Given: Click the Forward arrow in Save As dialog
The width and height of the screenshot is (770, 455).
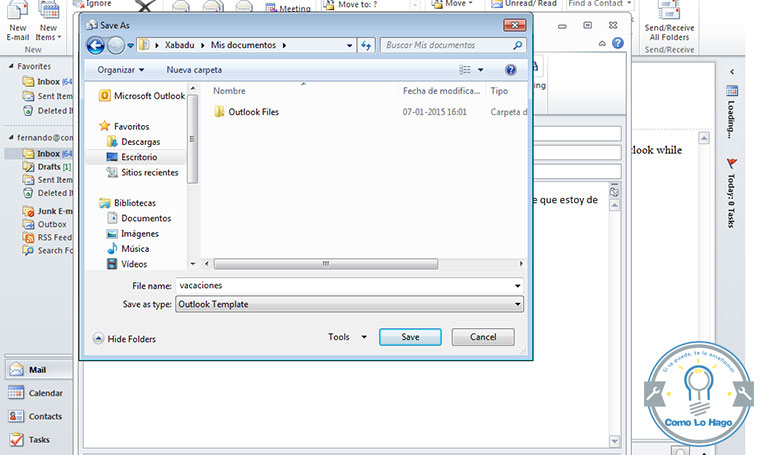Looking at the screenshot, I should (116, 46).
